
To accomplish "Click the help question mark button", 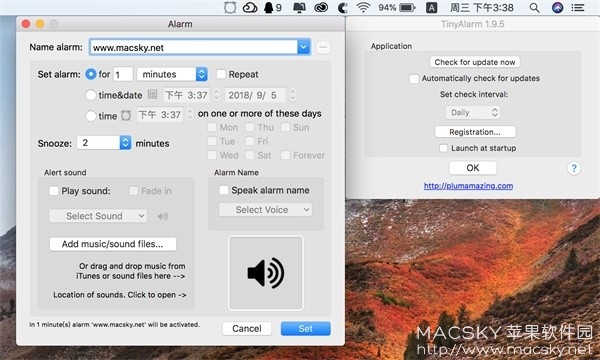I will click(x=574, y=168).
